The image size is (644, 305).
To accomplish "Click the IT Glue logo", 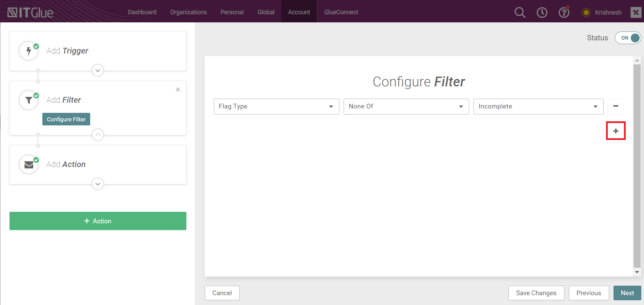I will click(30, 13).
